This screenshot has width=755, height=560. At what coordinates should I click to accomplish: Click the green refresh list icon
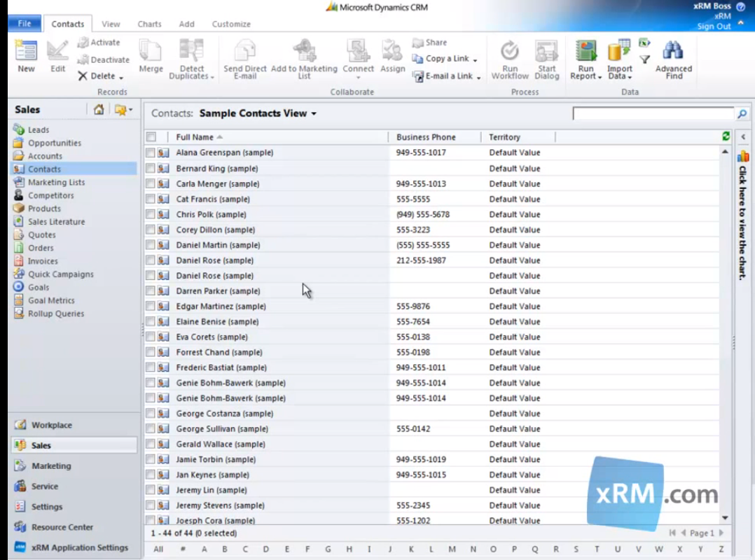(726, 136)
